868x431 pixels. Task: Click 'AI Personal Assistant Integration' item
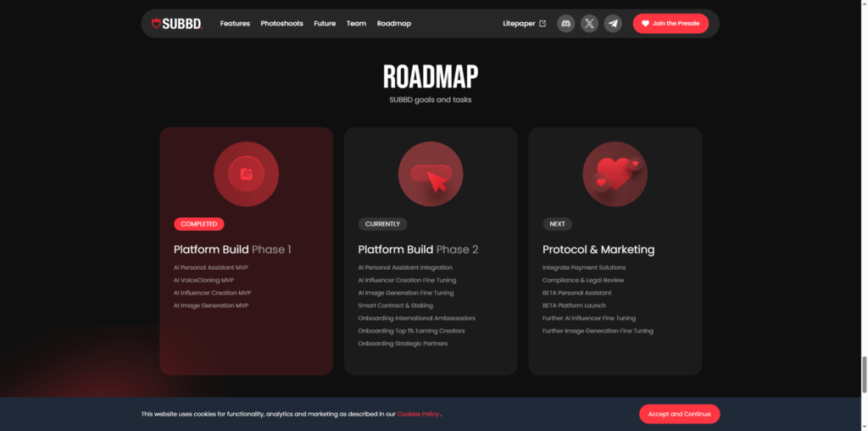point(405,267)
